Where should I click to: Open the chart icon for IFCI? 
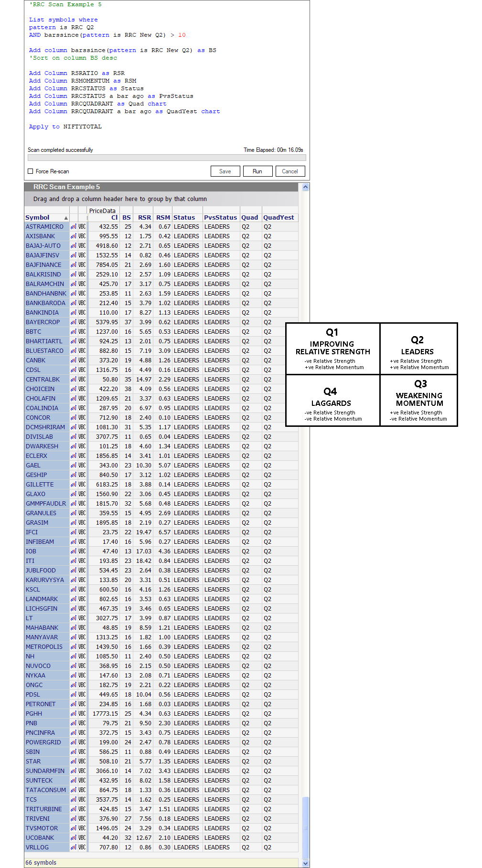tap(74, 532)
